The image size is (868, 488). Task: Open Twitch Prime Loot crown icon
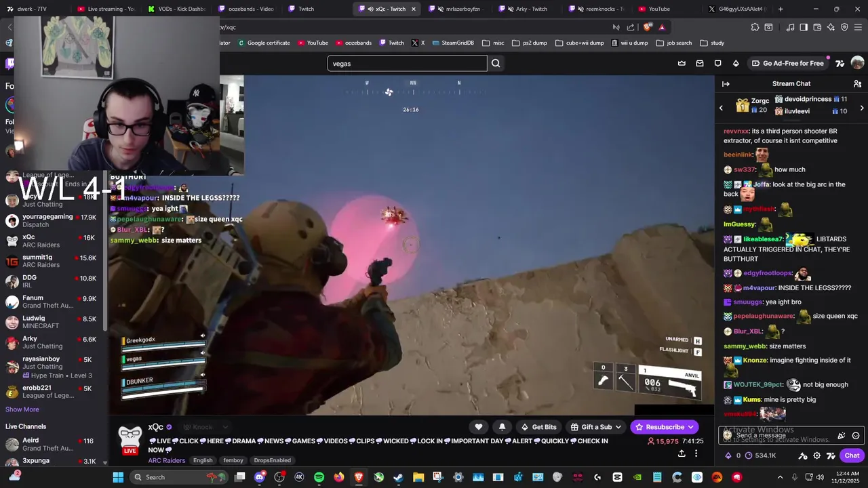click(x=682, y=63)
